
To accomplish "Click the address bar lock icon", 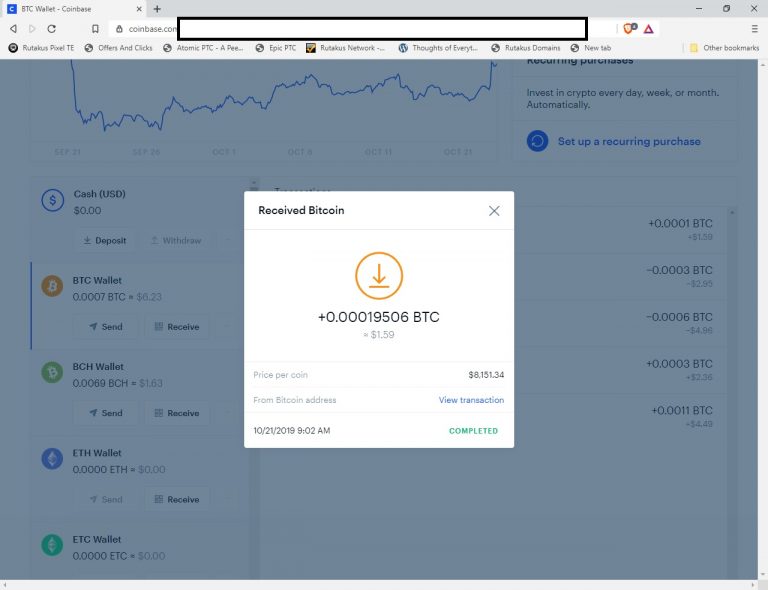I will tap(119, 29).
